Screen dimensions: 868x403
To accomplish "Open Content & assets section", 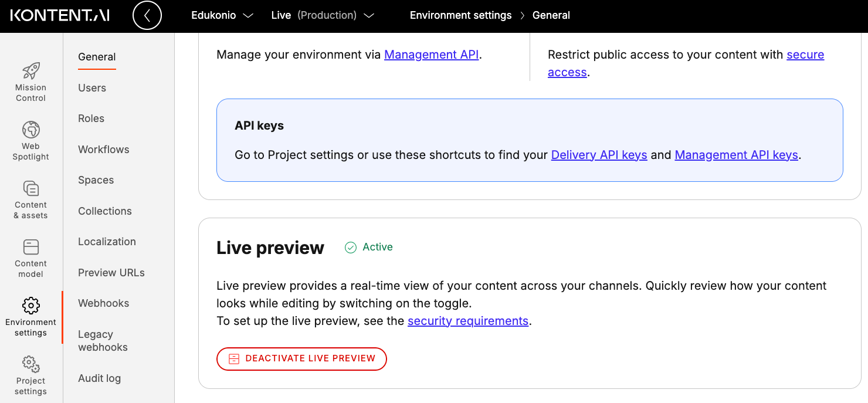I will coord(30,198).
